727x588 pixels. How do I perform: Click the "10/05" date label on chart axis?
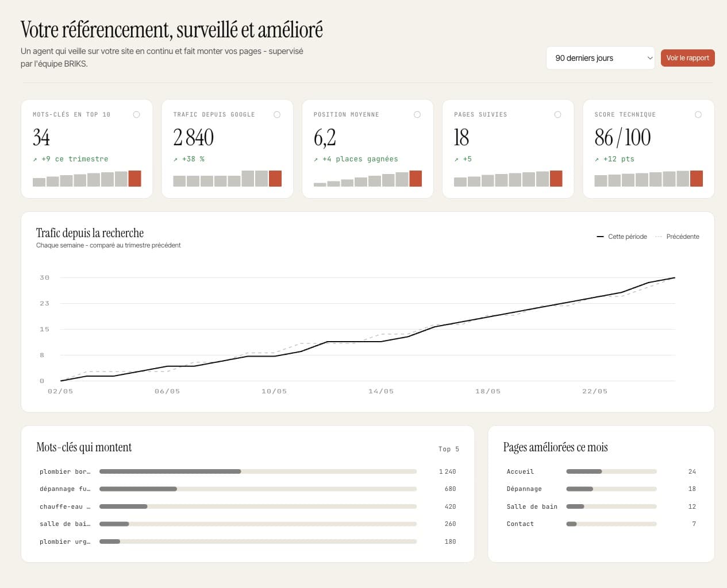tap(274, 392)
